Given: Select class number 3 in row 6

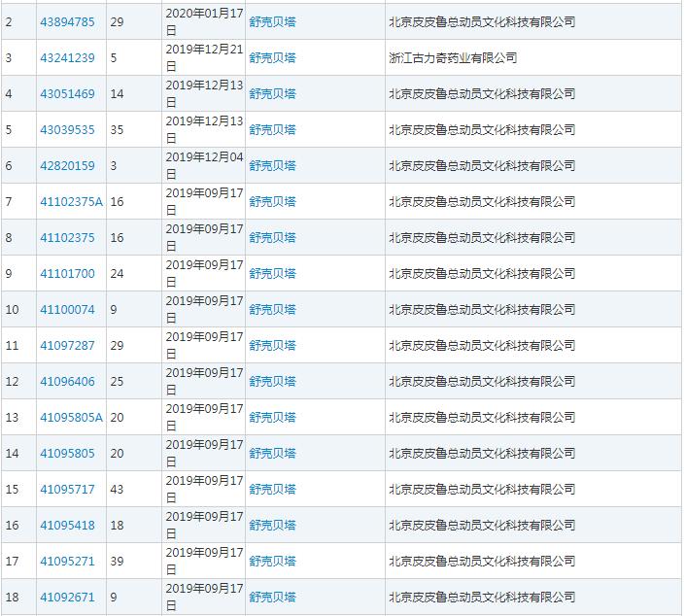Looking at the screenshot, I should tap(114, 165).
